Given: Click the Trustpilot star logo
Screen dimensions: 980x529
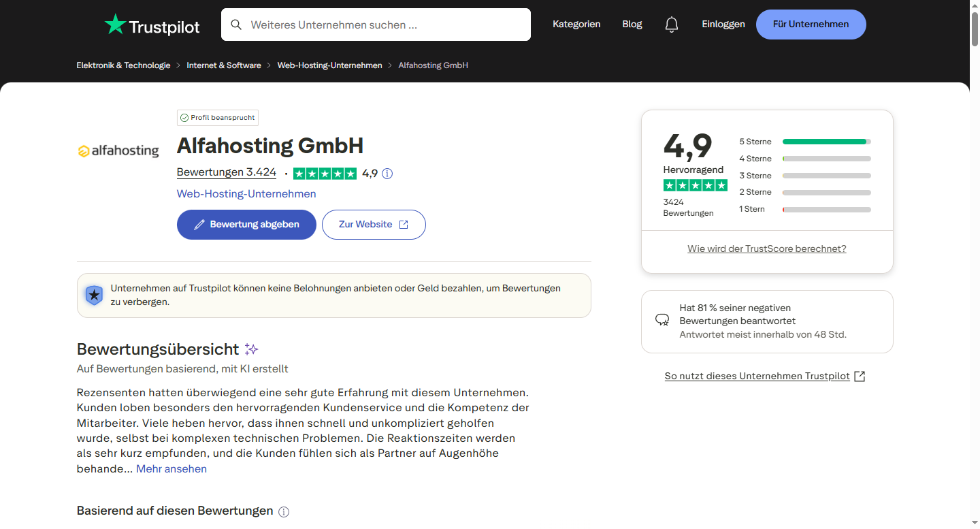Looking at the screenshot, I should [x=114, y=22].
